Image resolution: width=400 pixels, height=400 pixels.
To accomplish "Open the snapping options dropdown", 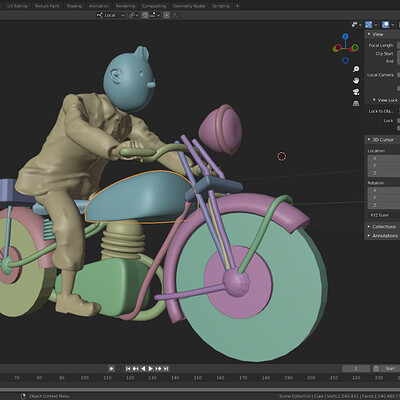I will pos(154,15).
